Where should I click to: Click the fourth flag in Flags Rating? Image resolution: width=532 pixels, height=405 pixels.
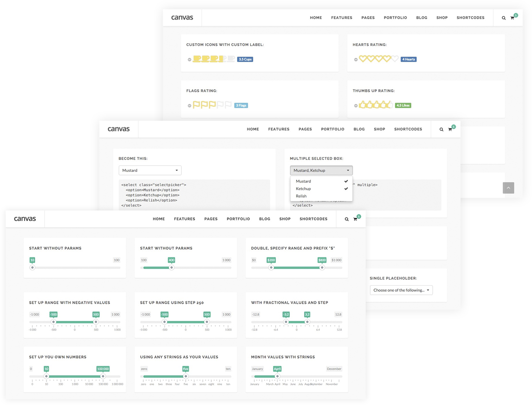220,105
